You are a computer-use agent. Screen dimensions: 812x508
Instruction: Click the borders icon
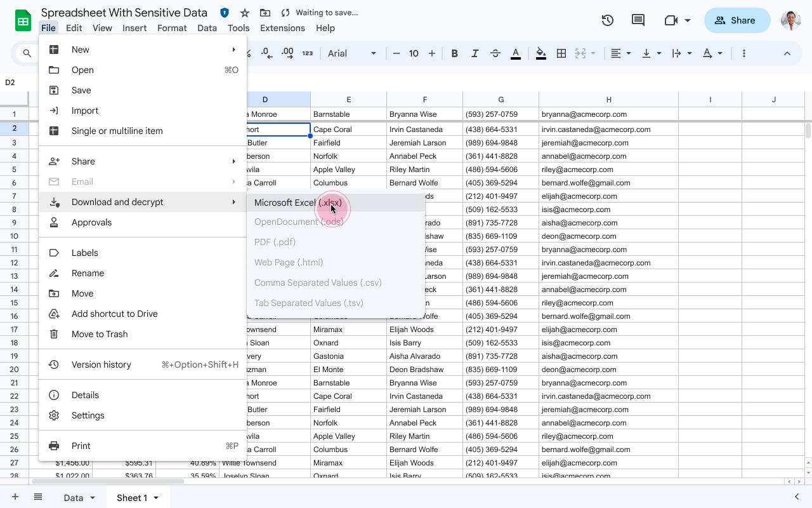click(561, 53)
